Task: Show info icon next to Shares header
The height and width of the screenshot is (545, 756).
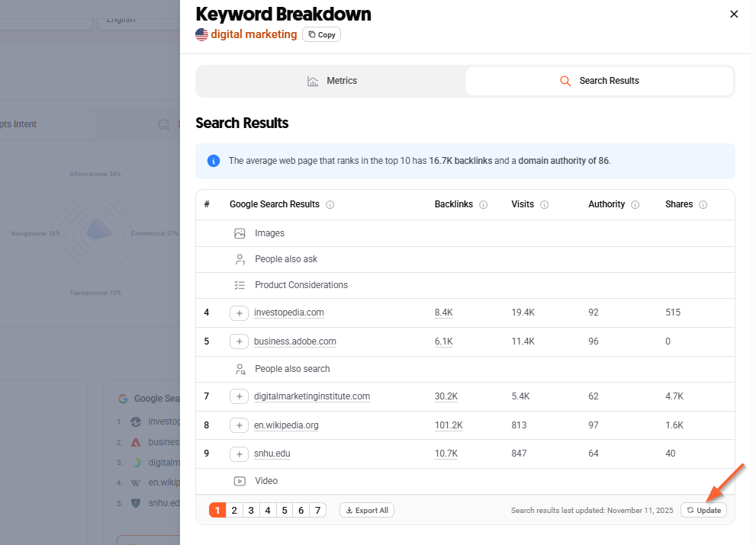Action: click(703, 205)
